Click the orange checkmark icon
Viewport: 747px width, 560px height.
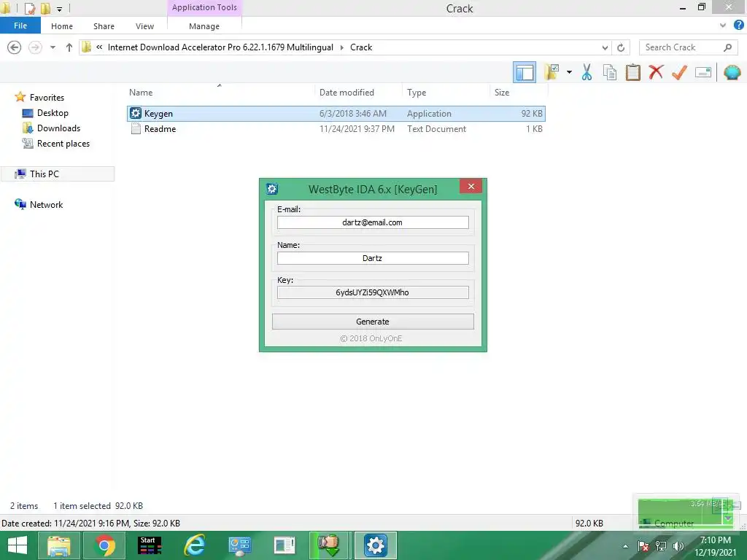(x=679, y=72)
